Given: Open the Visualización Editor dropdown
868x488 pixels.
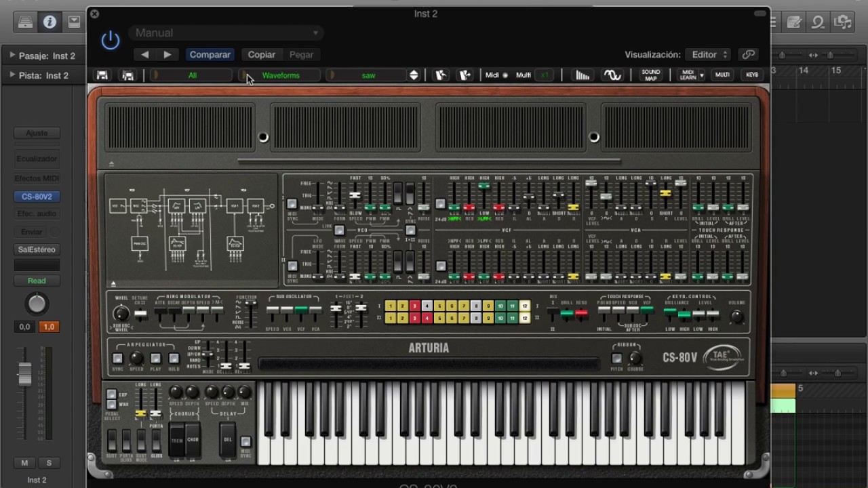Looking at the screenshot, I should tap(709, 54).
